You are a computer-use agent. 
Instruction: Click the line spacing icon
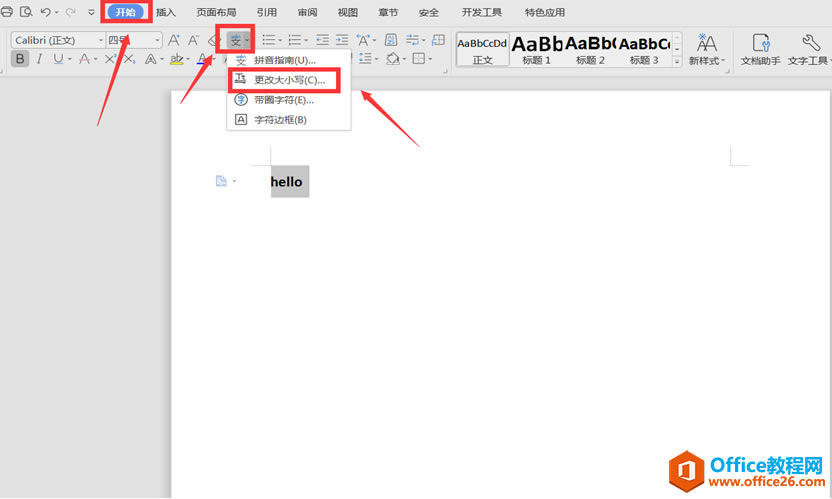point(365,59)
